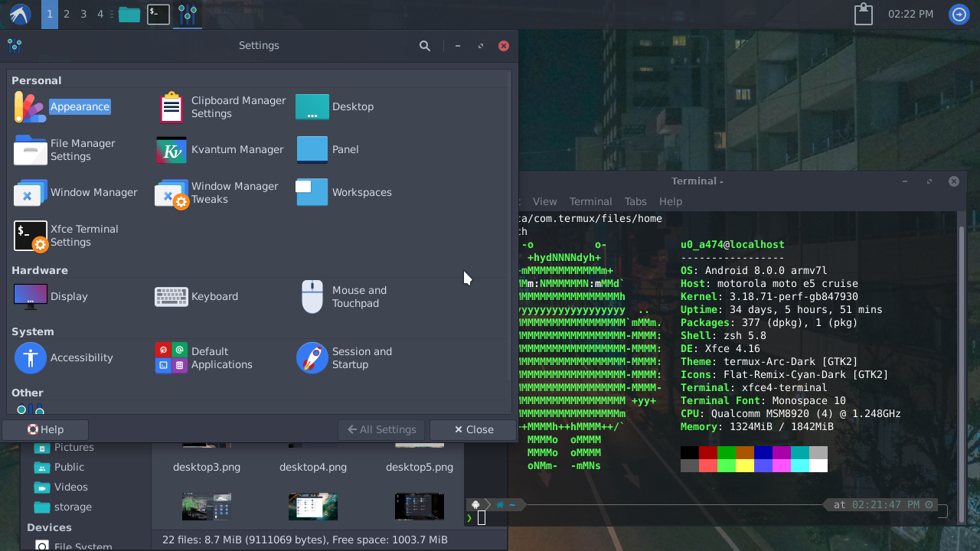Click Personal section heading in Settings
The width and height of the screenshot is (980, 551).
[36, 80]
